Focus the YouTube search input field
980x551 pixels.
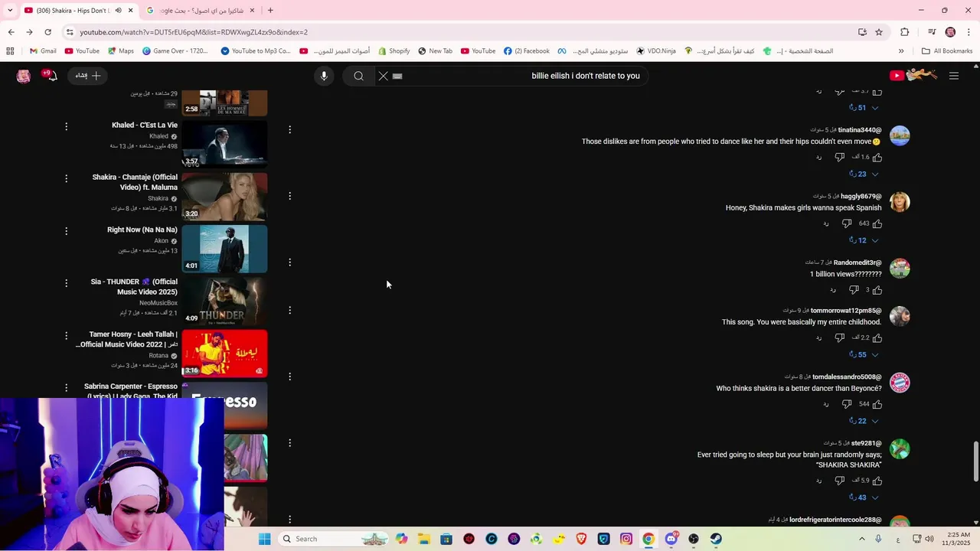[x=524, y=76]
